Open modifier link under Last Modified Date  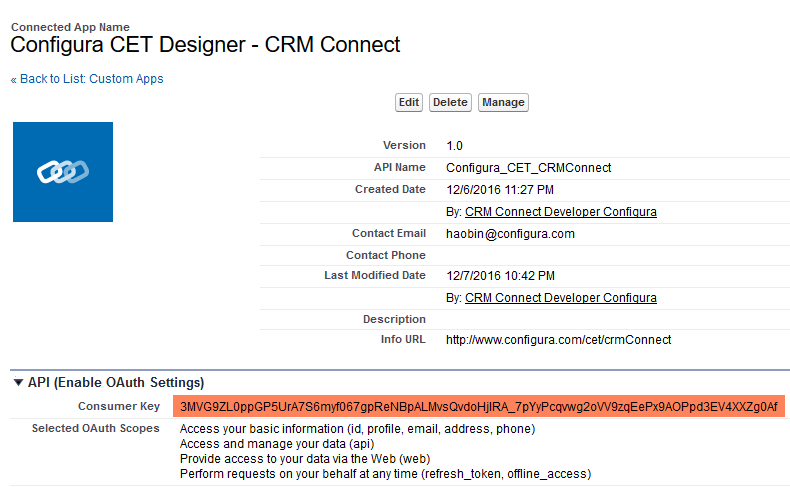(x=560, y=298)
